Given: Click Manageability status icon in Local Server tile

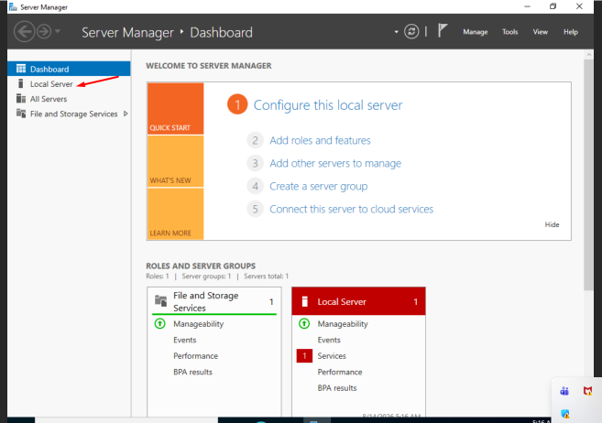Looking at the screenshot, I should 304,324.
